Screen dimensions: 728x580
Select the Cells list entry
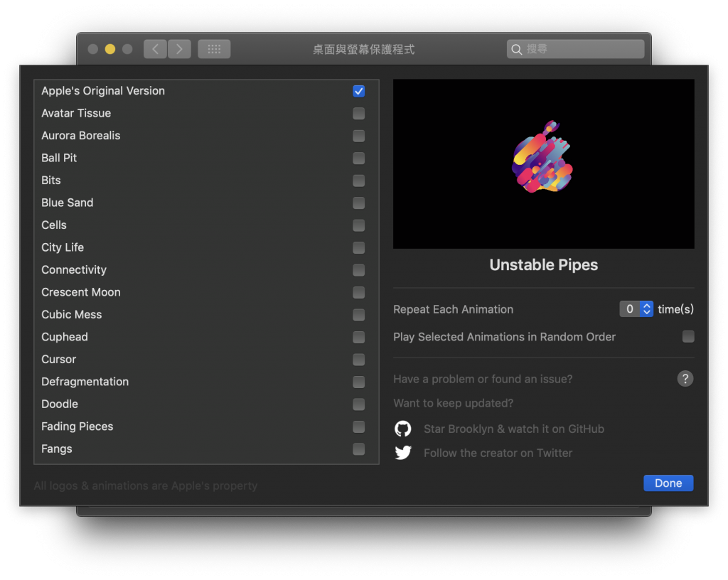54,225
